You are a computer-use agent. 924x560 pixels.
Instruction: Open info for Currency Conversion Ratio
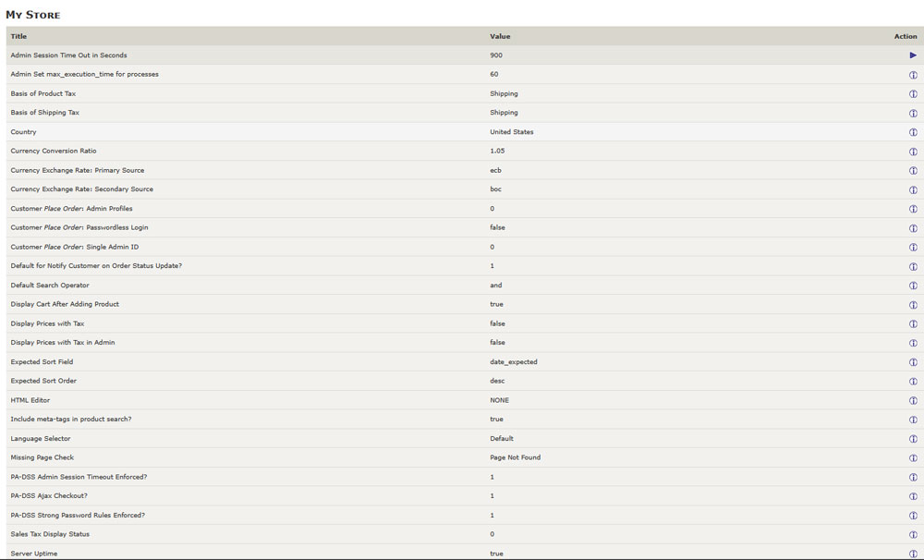(x=912, y=151)
